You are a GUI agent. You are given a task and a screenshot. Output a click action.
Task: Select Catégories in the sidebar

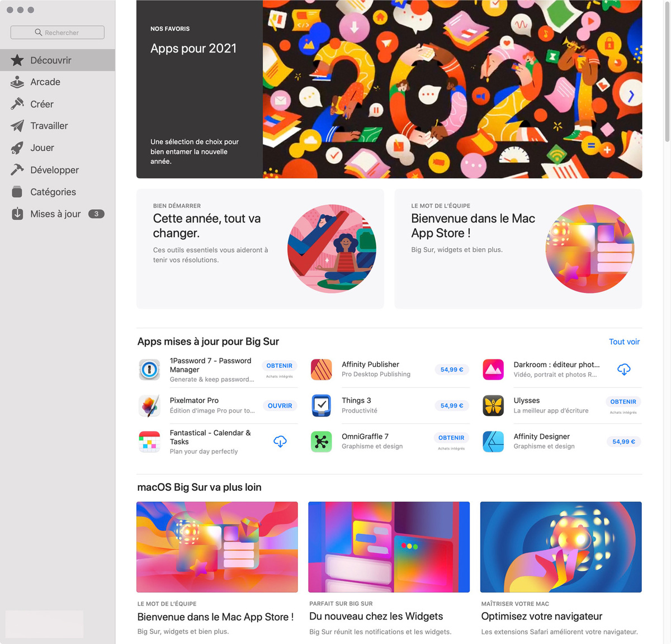click(58, 192)
